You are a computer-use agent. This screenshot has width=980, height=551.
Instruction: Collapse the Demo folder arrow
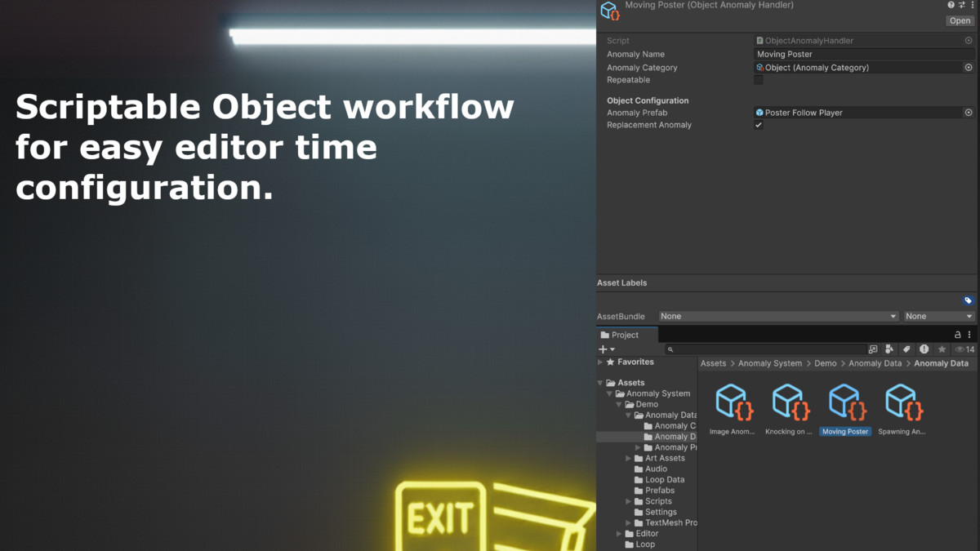click(x=619, y=404)
